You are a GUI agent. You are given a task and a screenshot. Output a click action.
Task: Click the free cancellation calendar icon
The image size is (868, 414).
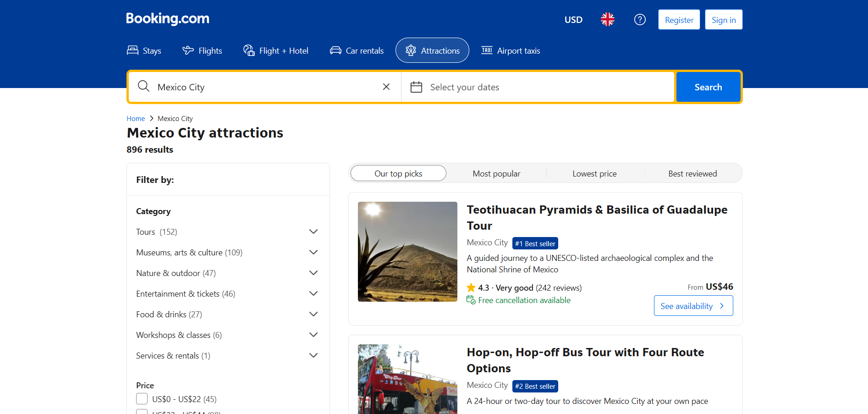471,300
